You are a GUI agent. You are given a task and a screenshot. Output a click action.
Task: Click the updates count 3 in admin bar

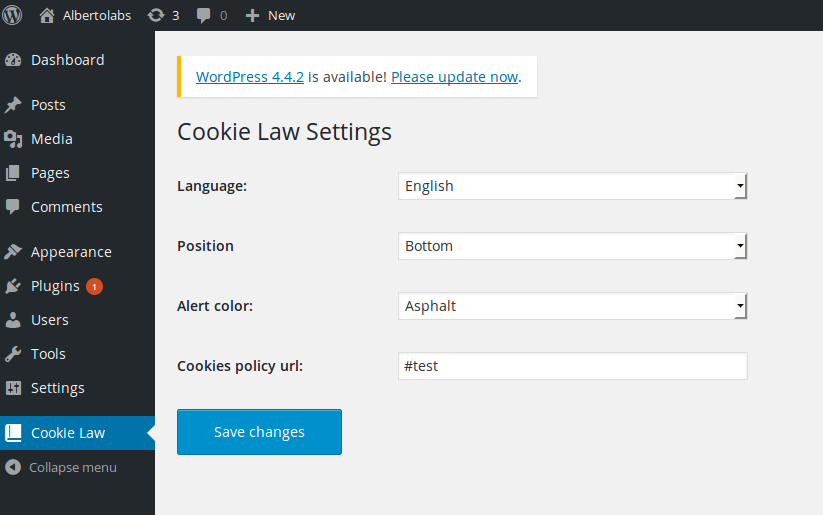[x=175, y=16]
